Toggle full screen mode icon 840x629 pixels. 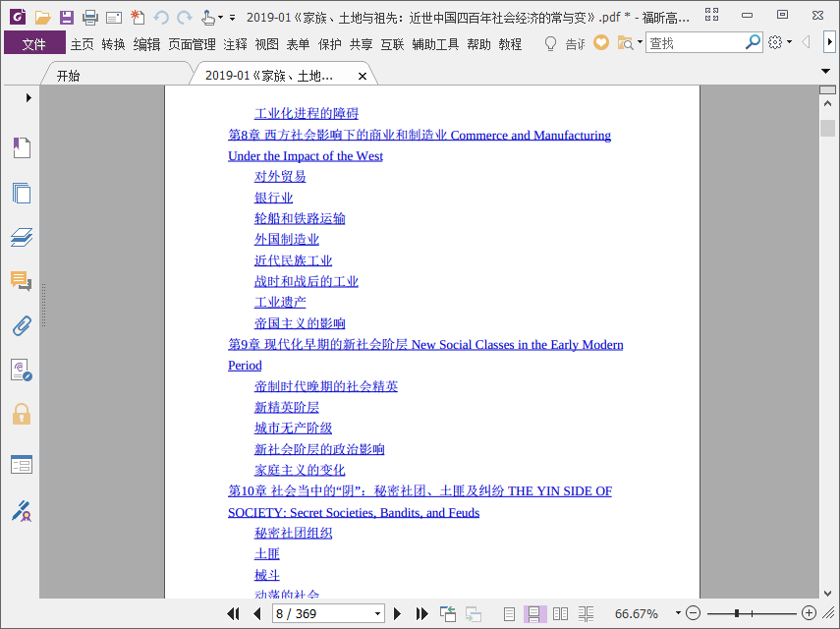tap(711, 15)
